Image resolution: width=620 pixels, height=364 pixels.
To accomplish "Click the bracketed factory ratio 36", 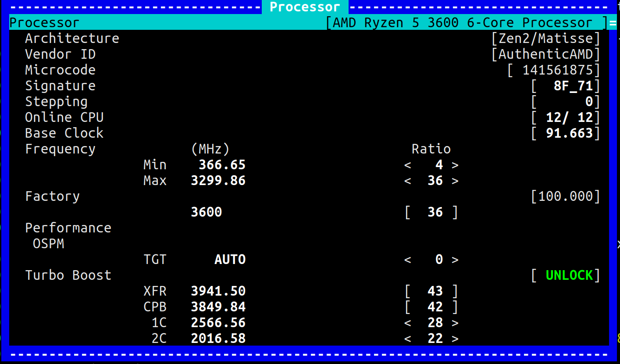I will 435,213.
